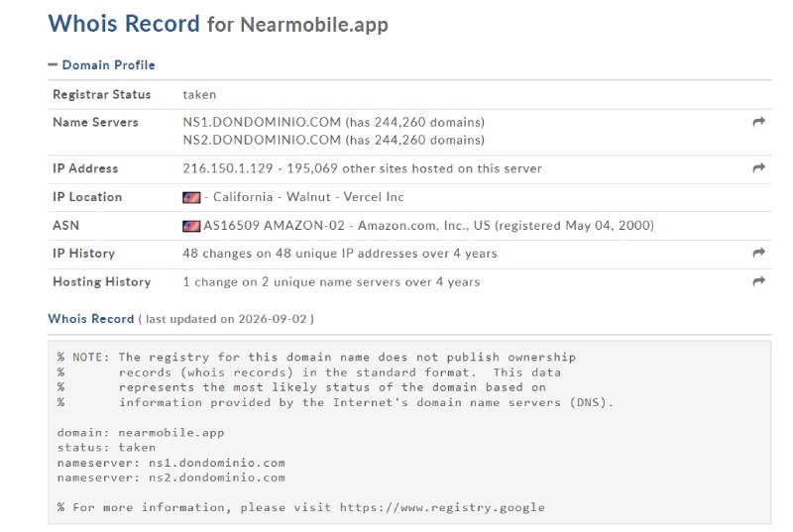Click the last updated on 2026-09-02 text
Viewport: 793px width, 532px height.
coord(226,319)
